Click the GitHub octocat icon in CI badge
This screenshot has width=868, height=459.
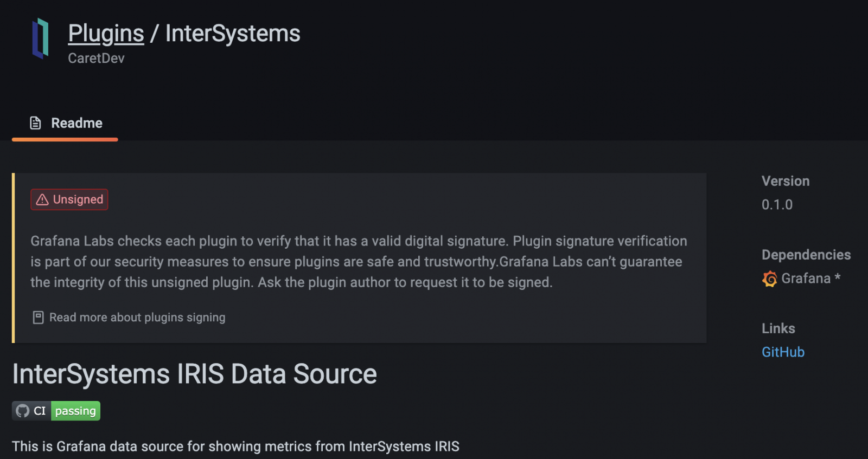coord(23,411)
